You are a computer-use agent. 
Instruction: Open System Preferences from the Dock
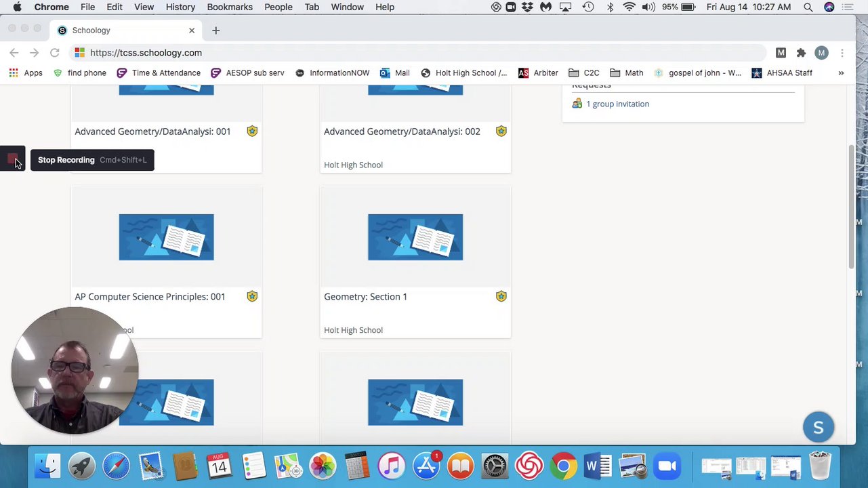495,466
